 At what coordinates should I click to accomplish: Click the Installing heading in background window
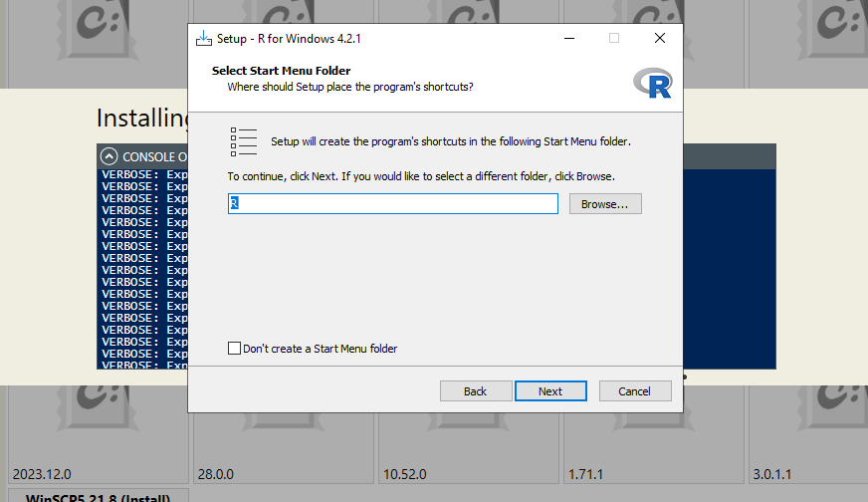142,118
